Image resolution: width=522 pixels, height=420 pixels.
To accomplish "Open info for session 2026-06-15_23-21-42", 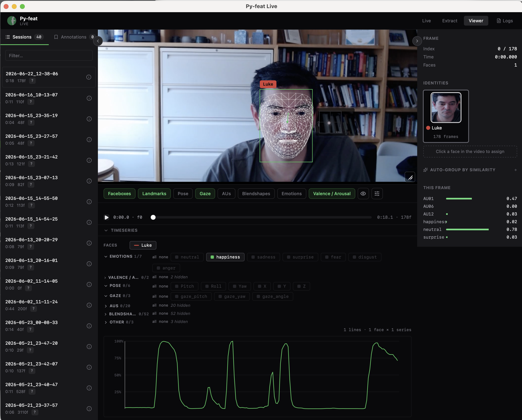I will point(89,160).
